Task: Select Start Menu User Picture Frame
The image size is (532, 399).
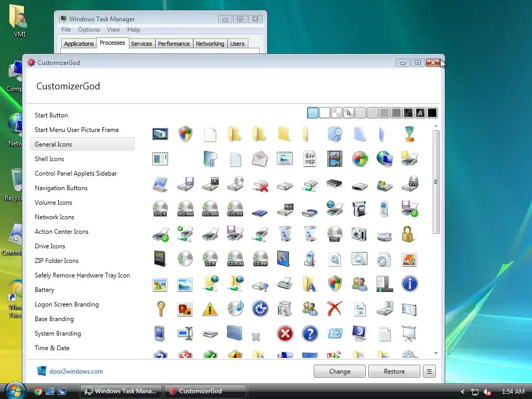Action: [x=77, y=130]
